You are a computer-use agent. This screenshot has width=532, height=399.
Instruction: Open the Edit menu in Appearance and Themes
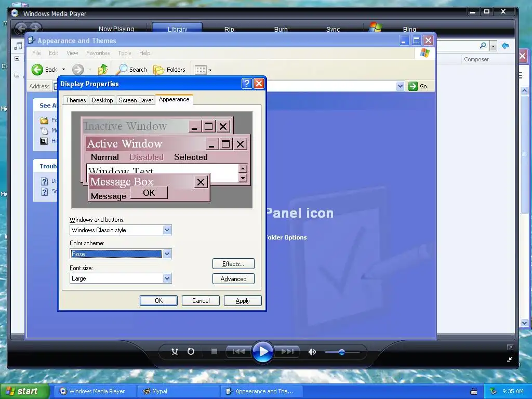tap(54, 53)
